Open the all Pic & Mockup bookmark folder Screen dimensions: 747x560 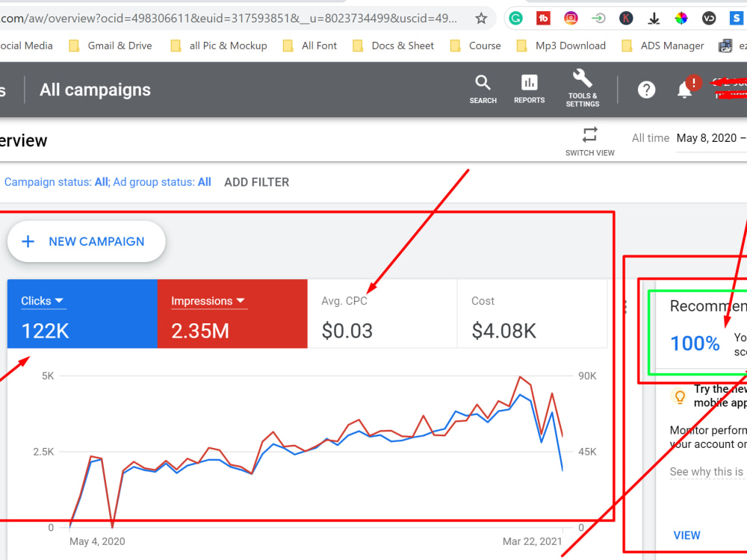click(x=219, y=46)
